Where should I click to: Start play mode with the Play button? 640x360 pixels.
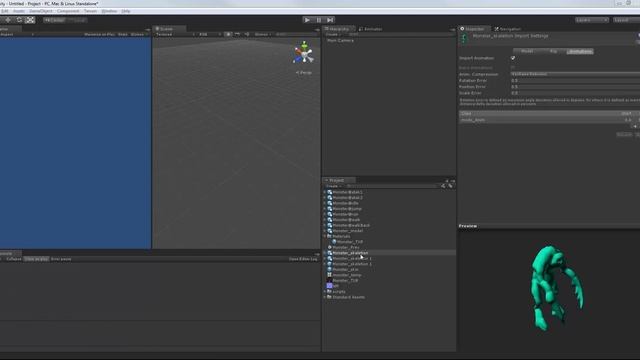coord(307,20)
